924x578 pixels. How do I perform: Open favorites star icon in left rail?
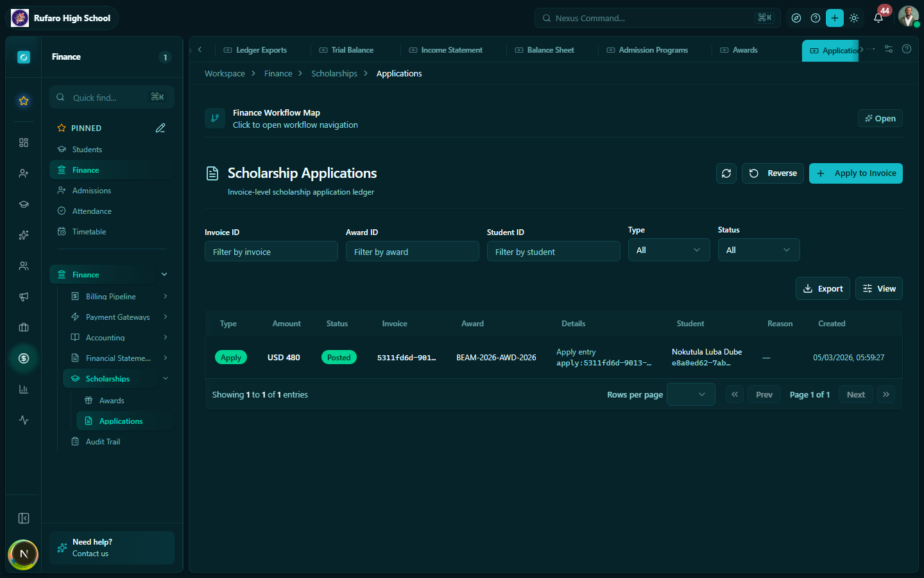[24, 101]
